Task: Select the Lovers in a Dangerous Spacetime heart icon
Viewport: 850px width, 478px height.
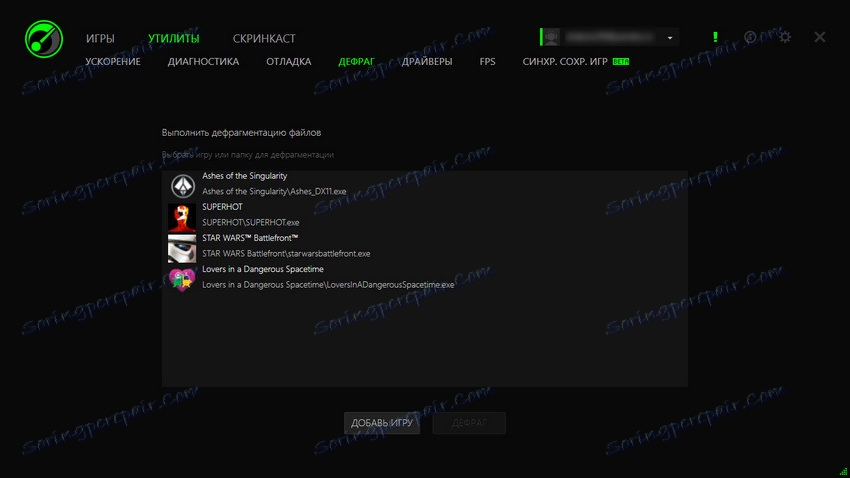Action: coord(182,279)
